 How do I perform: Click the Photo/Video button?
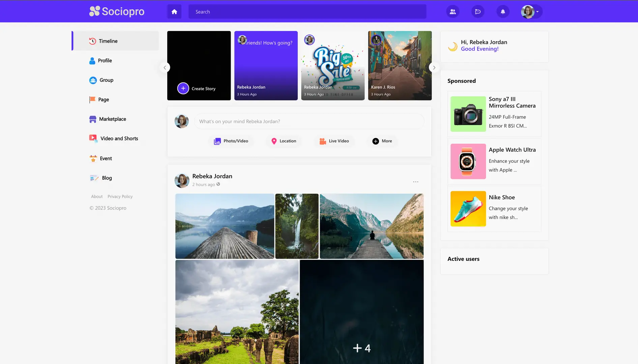click(231, 141)
